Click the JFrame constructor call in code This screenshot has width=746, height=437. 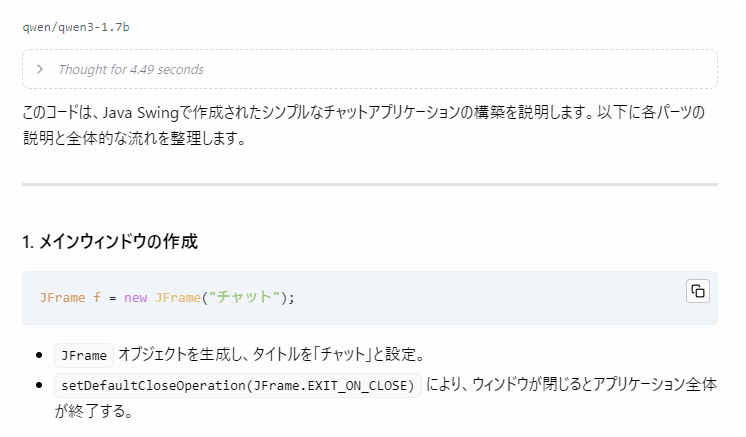[176, 298]
